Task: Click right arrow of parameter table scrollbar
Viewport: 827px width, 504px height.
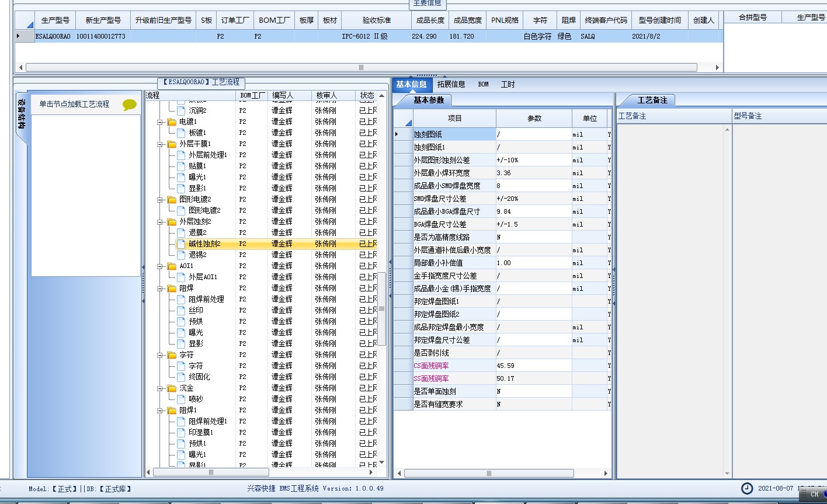Action: click(606, 473)
